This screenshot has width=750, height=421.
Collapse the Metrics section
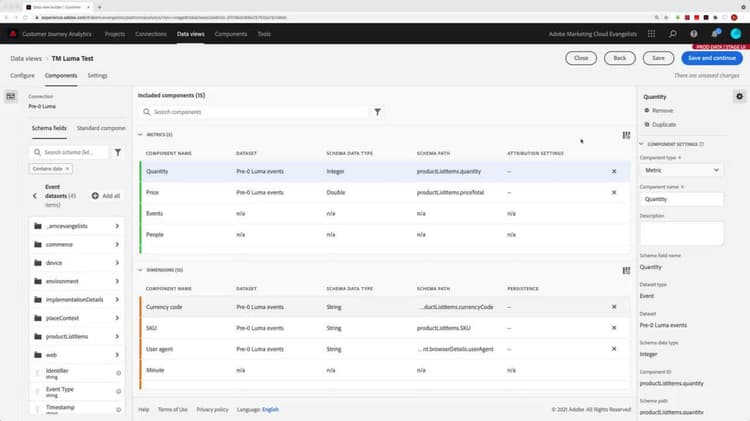click(x=140, y=134)
